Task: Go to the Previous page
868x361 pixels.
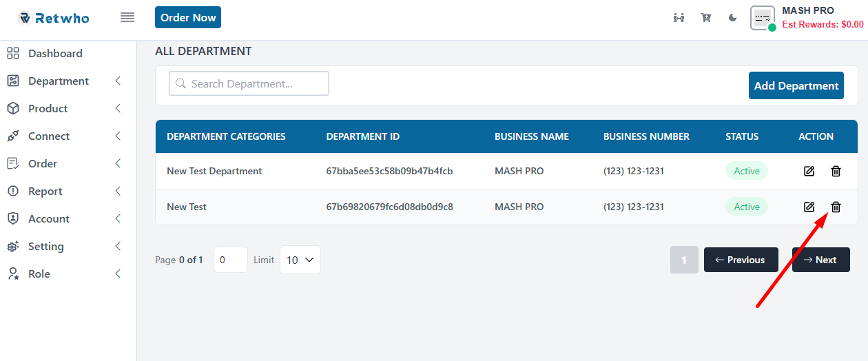Action: tap(741, 260)
